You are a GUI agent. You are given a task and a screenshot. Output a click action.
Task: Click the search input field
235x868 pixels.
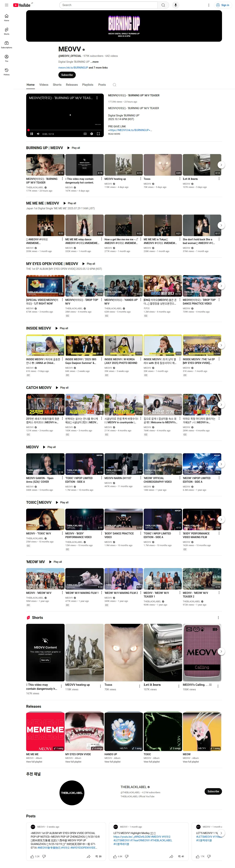[x=108, y=5]
